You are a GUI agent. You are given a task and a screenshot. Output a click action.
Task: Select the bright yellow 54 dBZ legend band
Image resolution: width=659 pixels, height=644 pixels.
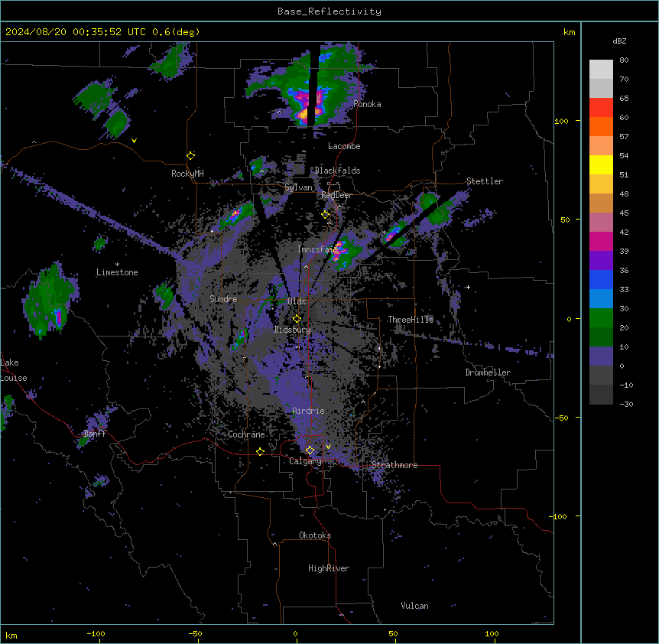pyautogui.click(x=601, y=164)
